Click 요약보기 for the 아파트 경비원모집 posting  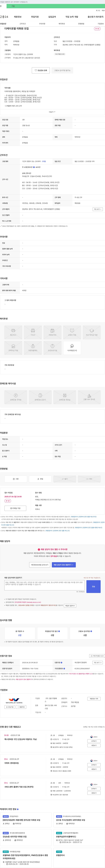(x=94, y=765)
